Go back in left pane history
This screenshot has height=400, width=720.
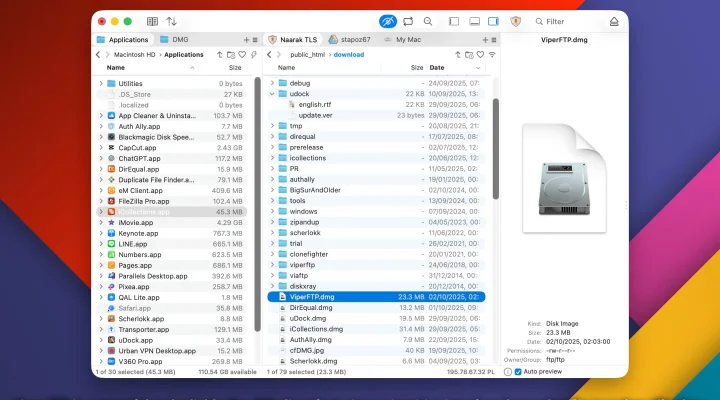[98, 55]
